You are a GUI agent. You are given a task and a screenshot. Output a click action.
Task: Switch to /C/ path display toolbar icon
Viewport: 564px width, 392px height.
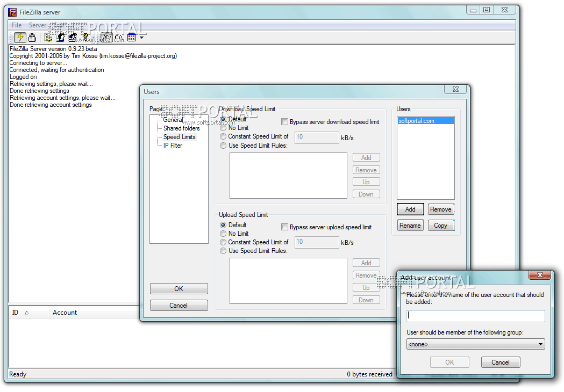pos(107,37)
